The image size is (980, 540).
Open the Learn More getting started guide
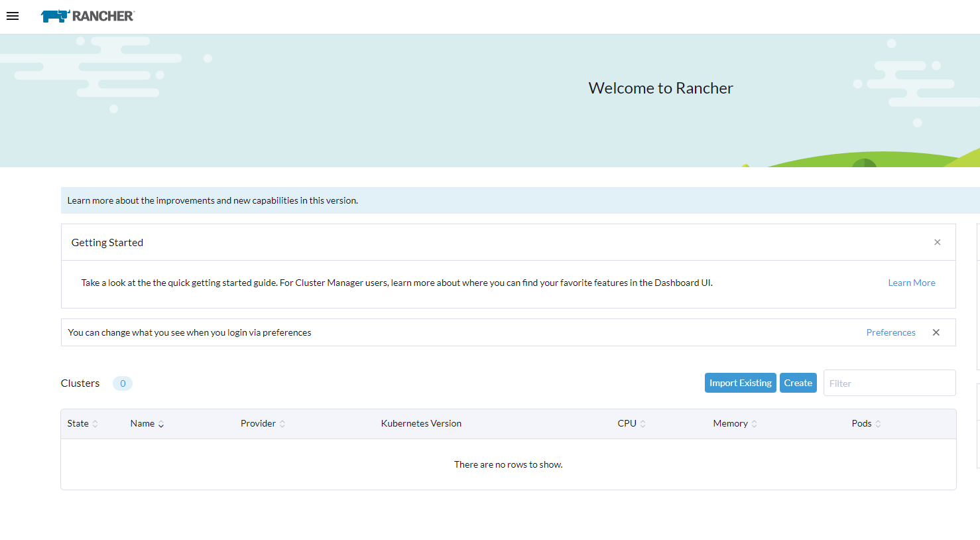912,282
